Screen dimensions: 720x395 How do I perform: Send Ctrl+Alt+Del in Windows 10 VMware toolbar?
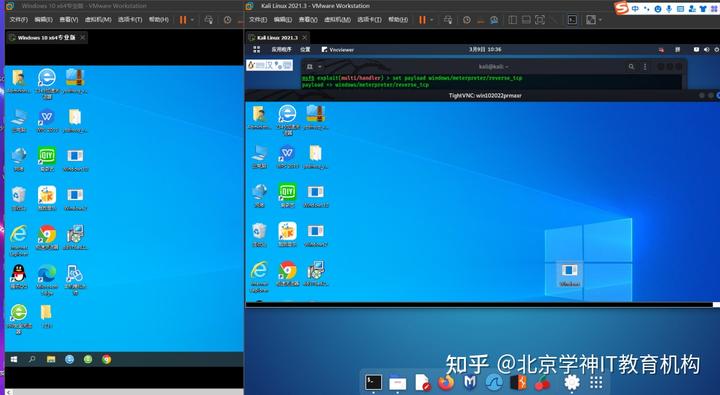click(209, 20)
